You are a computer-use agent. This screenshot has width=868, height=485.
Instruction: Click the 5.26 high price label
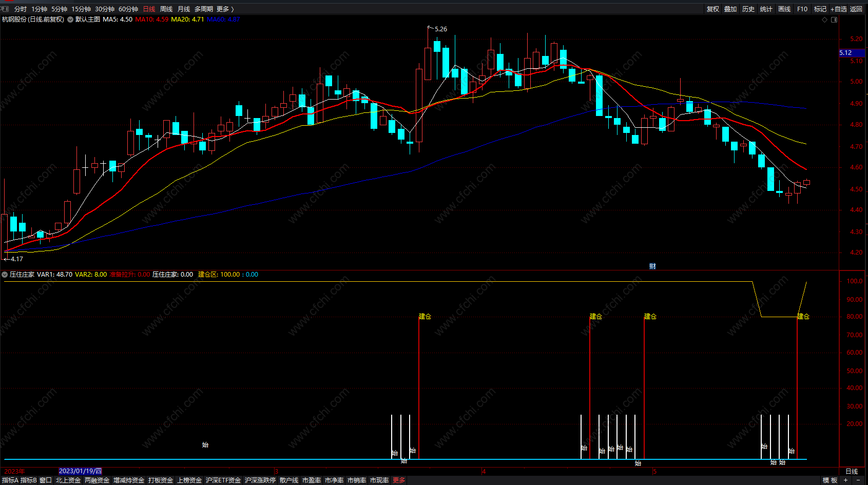[441, 29]
